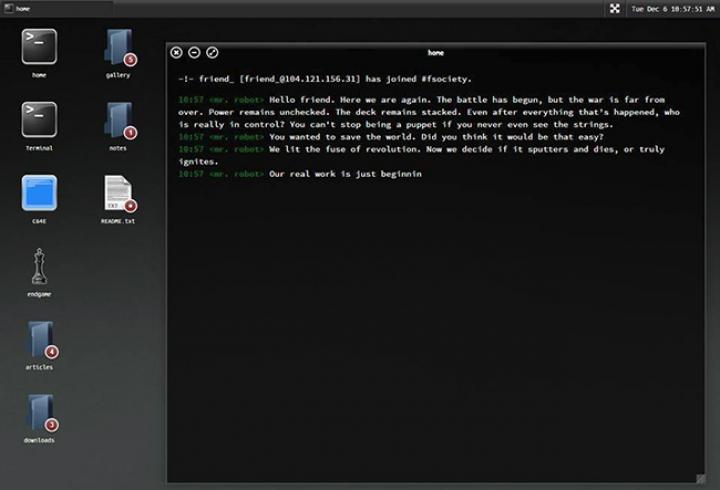Click the resize grip of home window
This screenshot has height=490, width=720.
[x=699, y=476]
